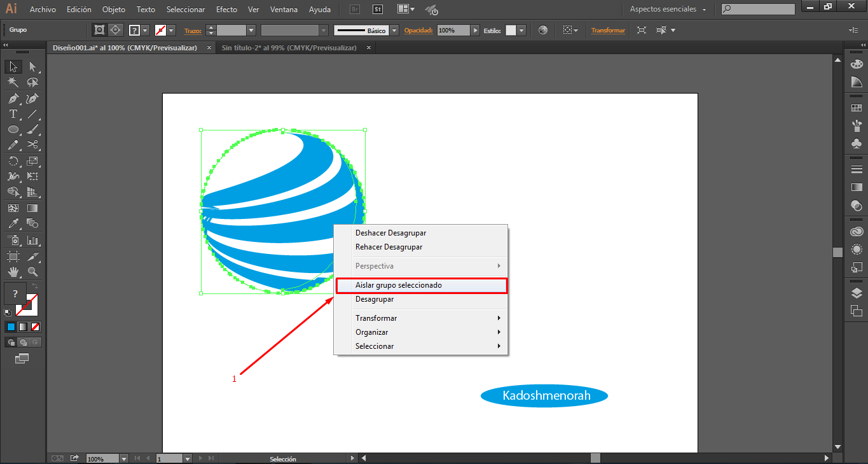Open the Stroke panel icon

pos(857,169)
